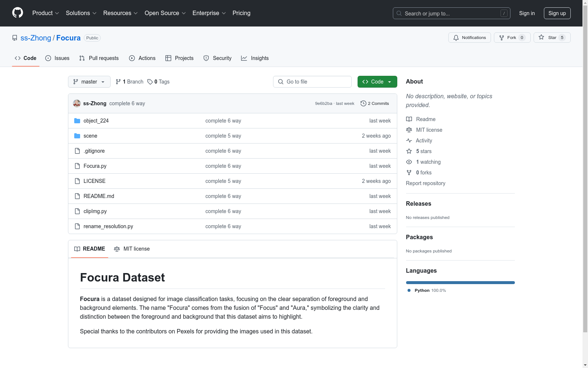This screenshot has width=588, height=368.
Task: Click 'complete 5 way' message in scene row
Action: [x=223, y=136]
